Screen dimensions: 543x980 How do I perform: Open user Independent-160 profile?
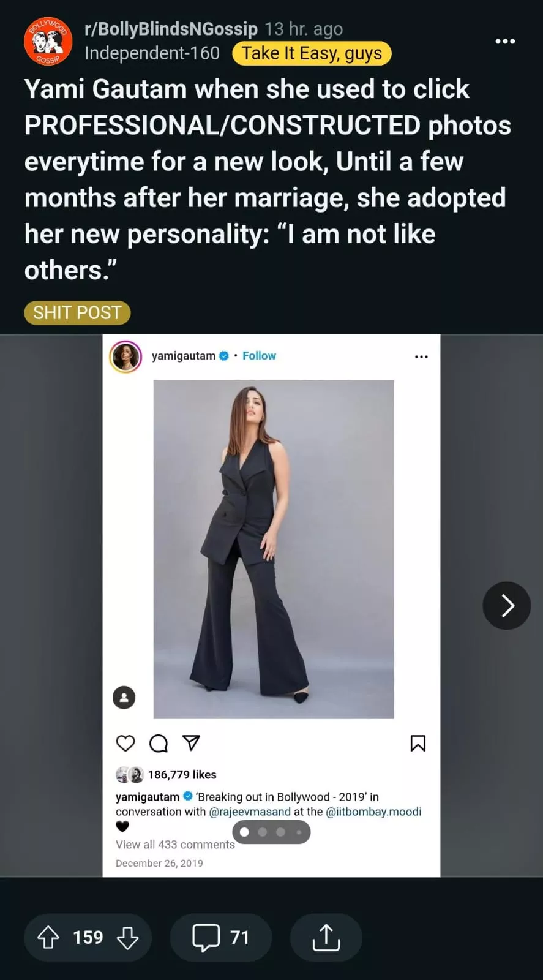click(152, 53)
